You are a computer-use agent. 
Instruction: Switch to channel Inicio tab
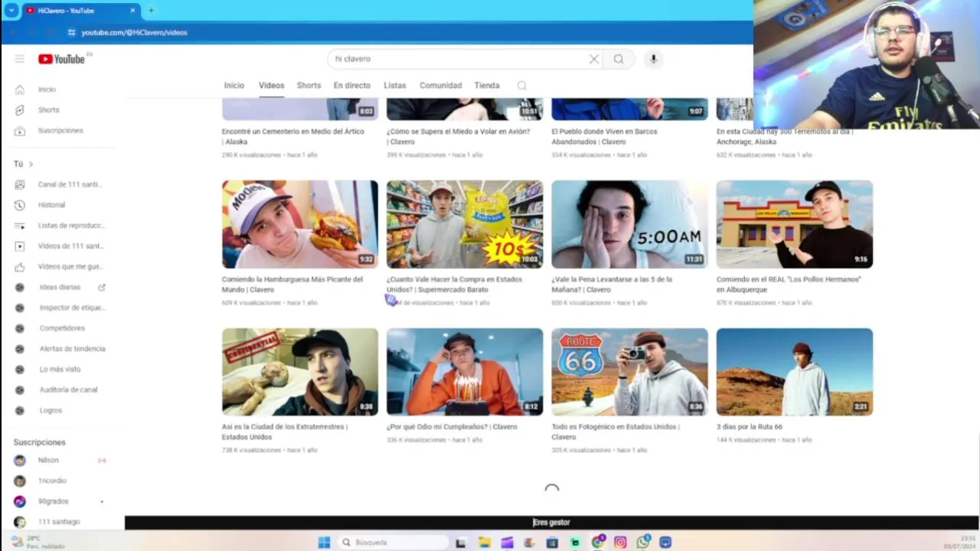pyautogui.click(x=234, y=86)
